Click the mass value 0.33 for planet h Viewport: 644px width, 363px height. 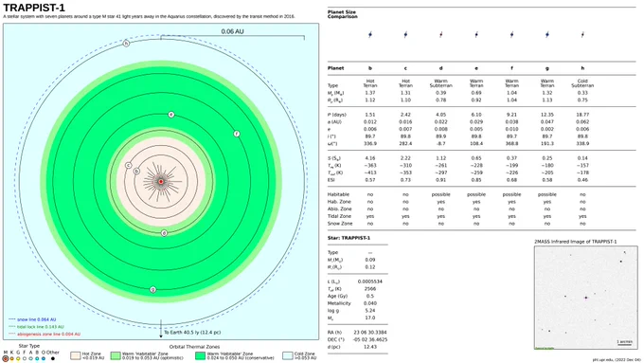click(x=582, y=93)
